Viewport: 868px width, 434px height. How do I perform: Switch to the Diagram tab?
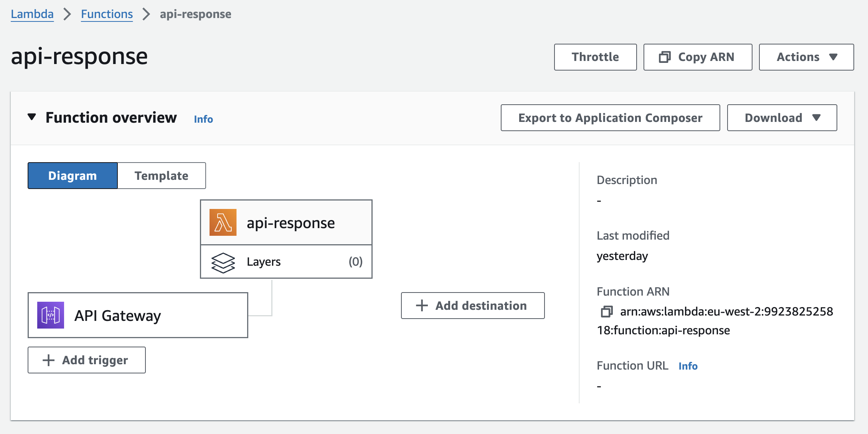click(73, 176)
